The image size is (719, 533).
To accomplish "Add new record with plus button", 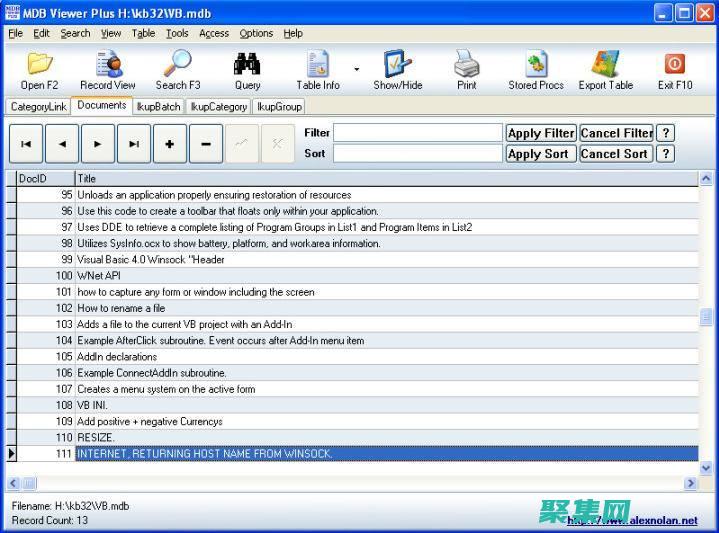I will click(x=169, y=144).
